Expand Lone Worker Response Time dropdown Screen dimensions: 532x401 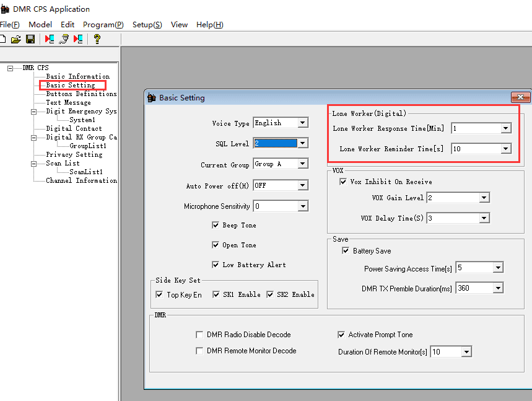(x=506, y=128)
